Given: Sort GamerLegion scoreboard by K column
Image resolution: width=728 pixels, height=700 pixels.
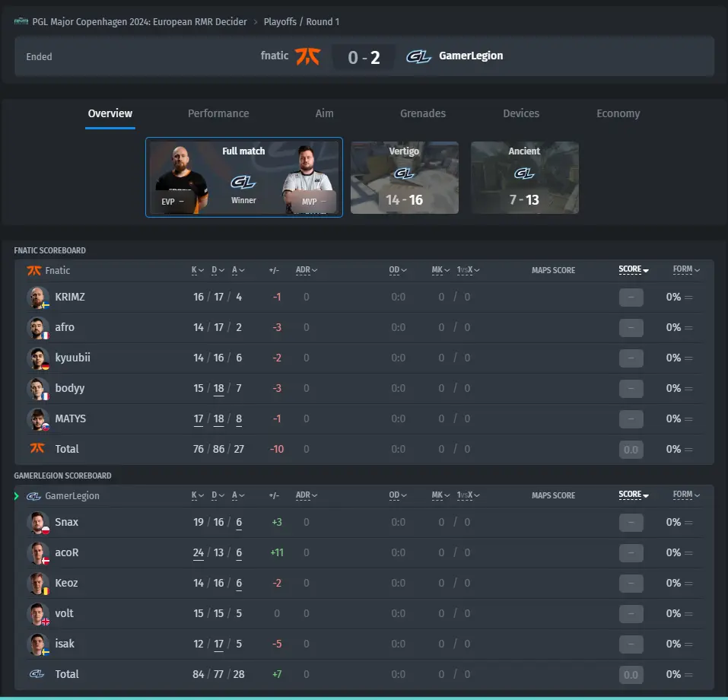Looking at the screenshot, I should 197,495.
